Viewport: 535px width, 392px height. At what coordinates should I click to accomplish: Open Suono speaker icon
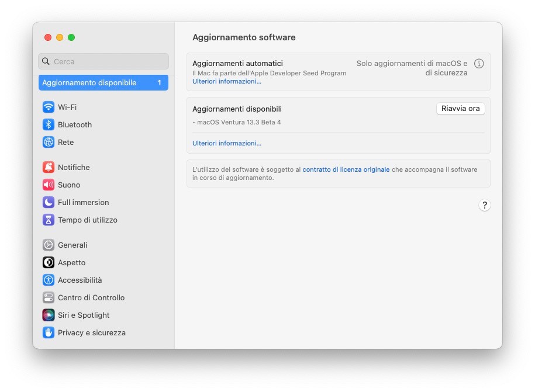49,185
